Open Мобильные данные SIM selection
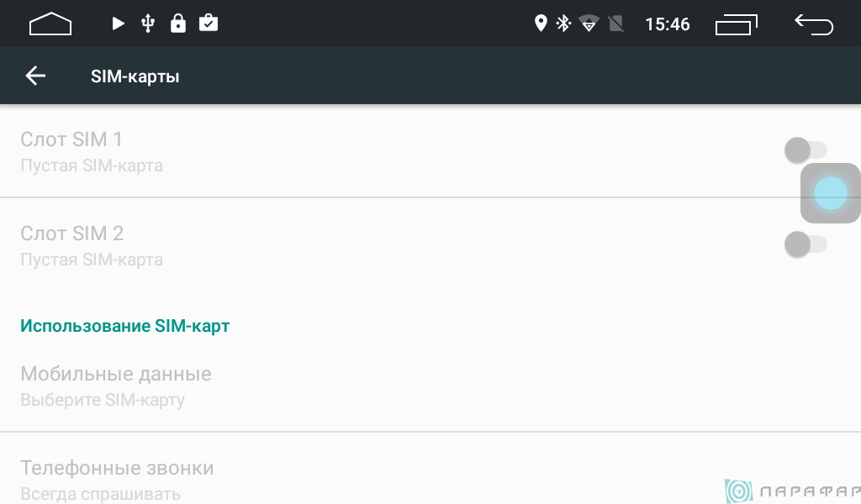 [430, 386]
